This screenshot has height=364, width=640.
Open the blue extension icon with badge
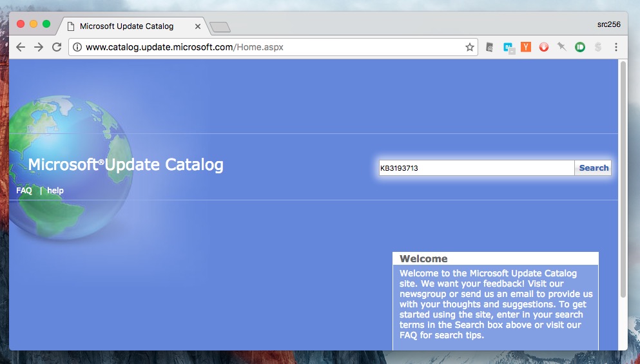point(509,48)
